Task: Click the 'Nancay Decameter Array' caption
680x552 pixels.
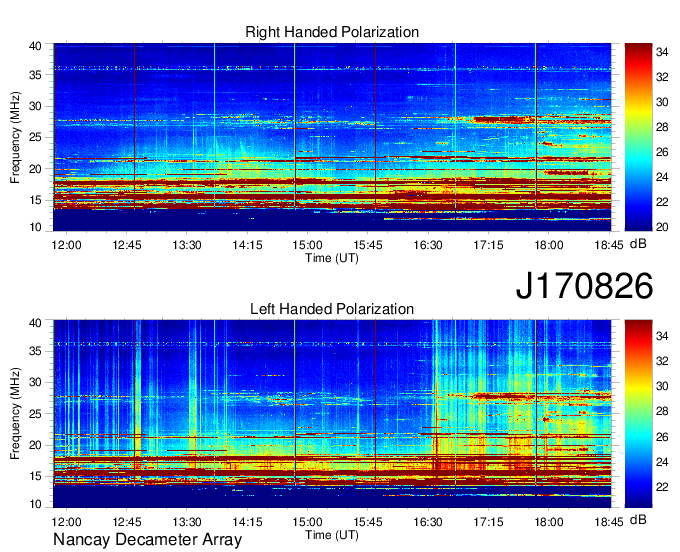Action: (147, 540)
